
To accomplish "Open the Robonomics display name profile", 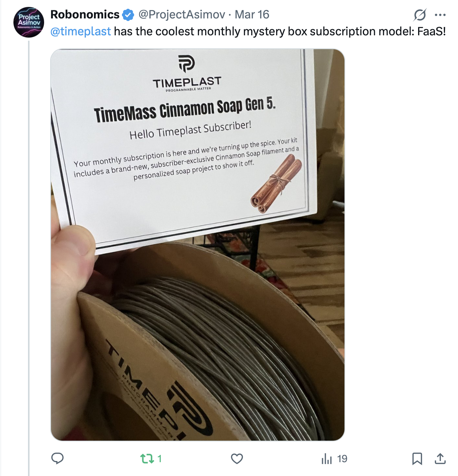I will coord(85,15).
